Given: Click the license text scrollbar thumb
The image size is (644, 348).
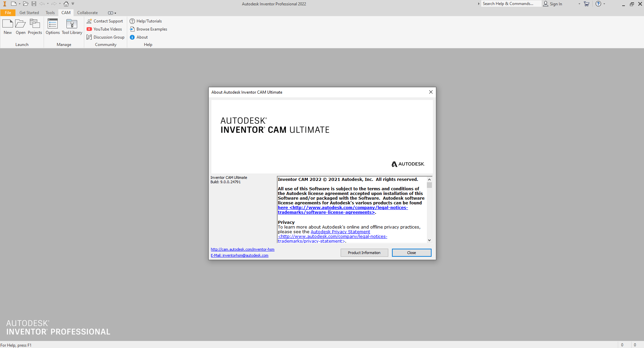Looking at the screenshot, I should click(429, 185).
